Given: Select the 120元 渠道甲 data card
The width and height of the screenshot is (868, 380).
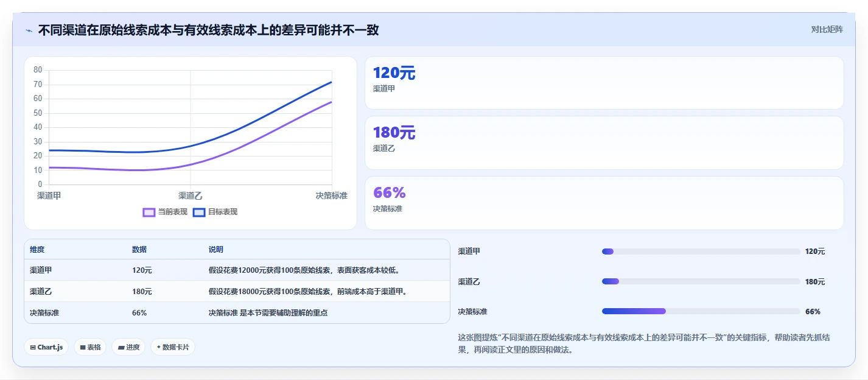Looking at the screenshot, I should click(x=604, y=83).
